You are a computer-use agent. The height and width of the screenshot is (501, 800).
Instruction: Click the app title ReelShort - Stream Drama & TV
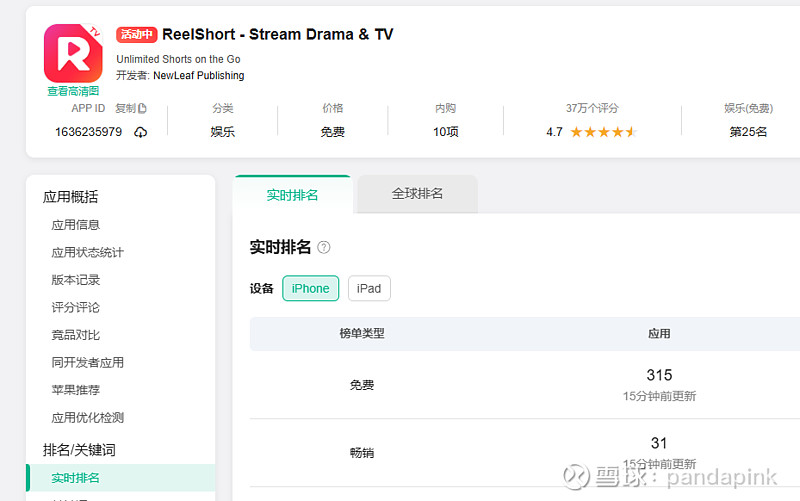click(x=278, y=34)
